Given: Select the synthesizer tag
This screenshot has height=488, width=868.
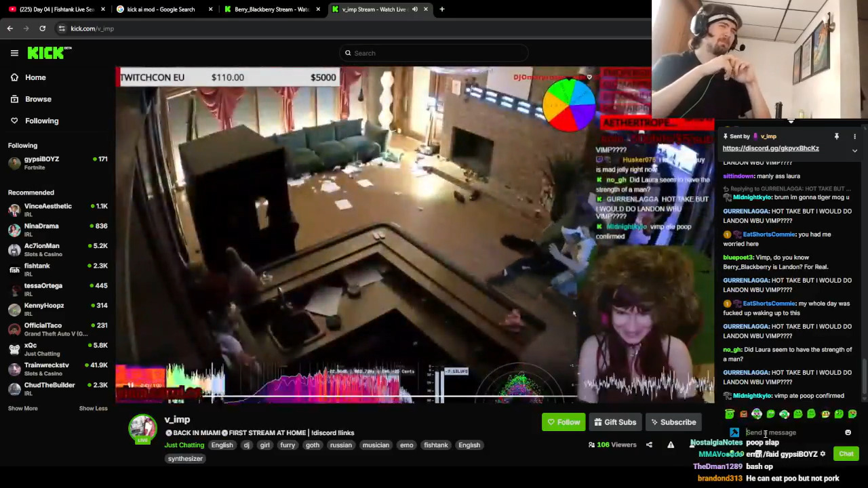Looking at the screenshot, I should click(185, 459).
